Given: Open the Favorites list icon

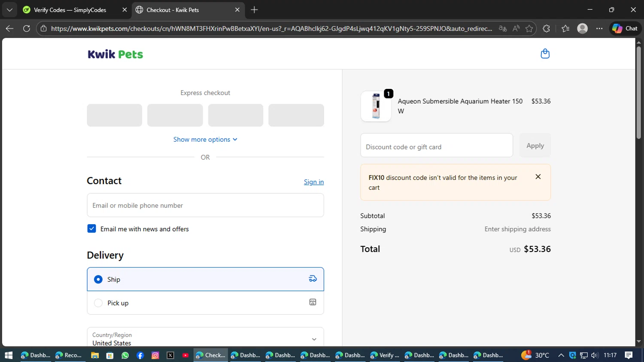Looking at the screenshot, I should 565,28.
